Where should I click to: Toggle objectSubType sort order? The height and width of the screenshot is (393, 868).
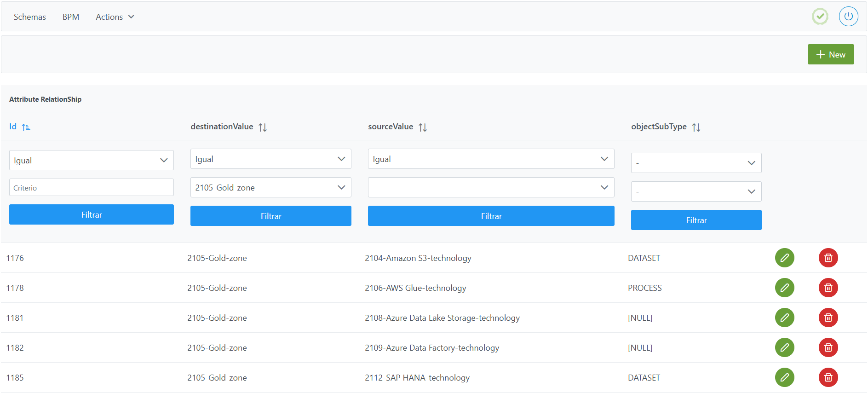tap(696, 127)
